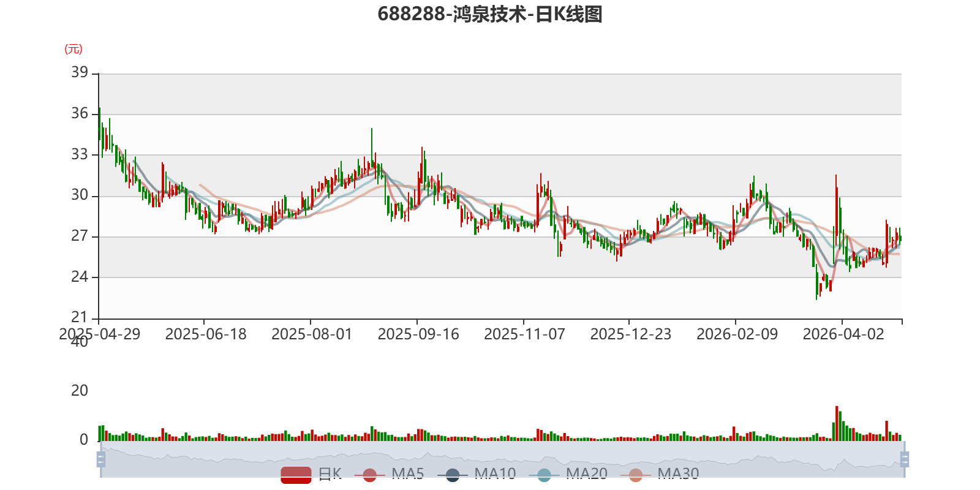Click the tallest red volume bar near April 2026
Screen dimensions: 980x490
click(x=837, y=423)
